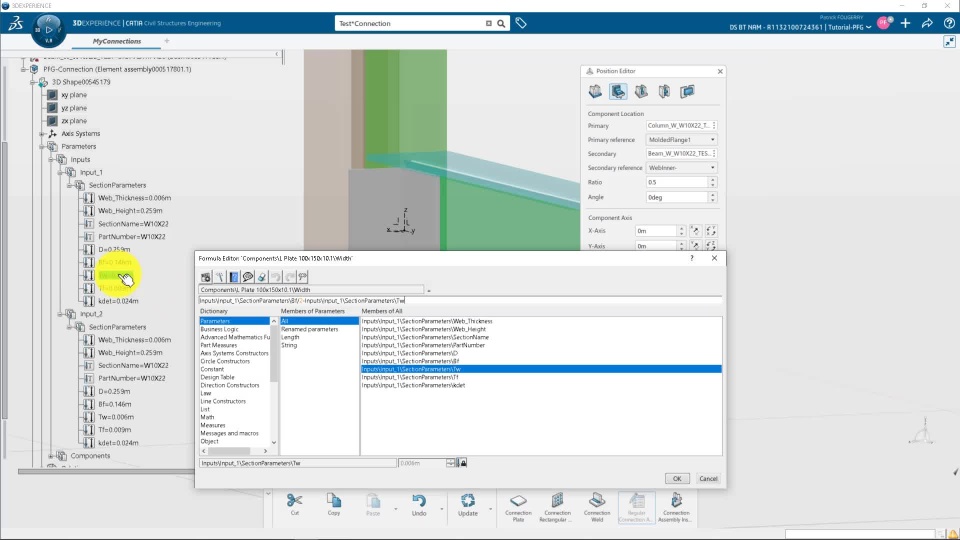Viewport: 960px width, 540px height.
Task: Expand the Axis Systems tree node
Action: [x=42, y=133]
